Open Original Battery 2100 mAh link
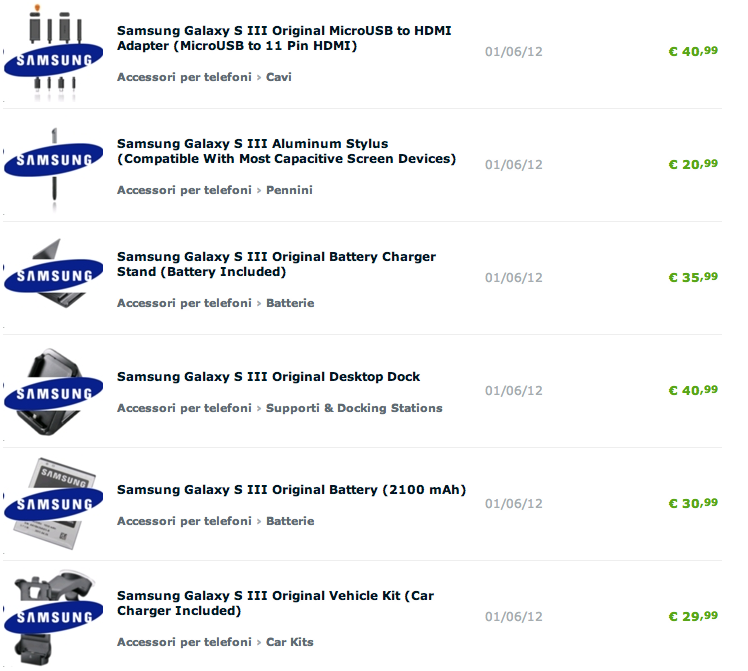The width and height of the screenshot is (748, 671). point(291,490)
